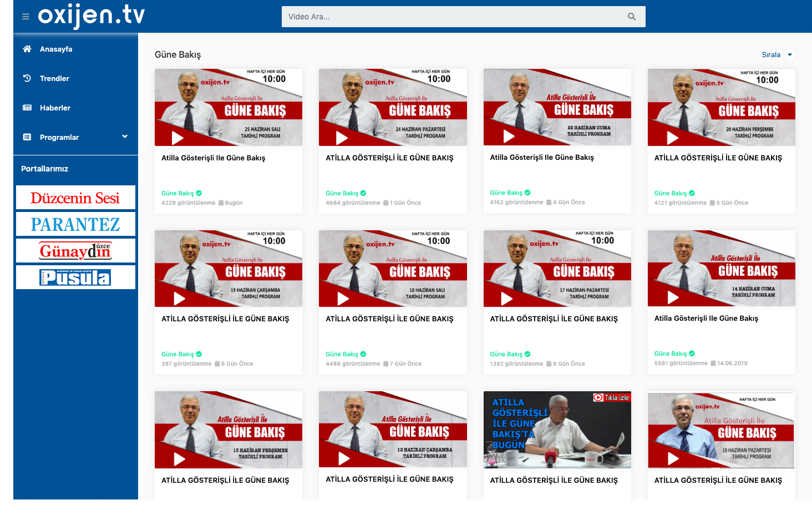The width and height of the screenshot is (812, 515).
Task: Expand the Programlar chevron
Action: coord(125,137)
